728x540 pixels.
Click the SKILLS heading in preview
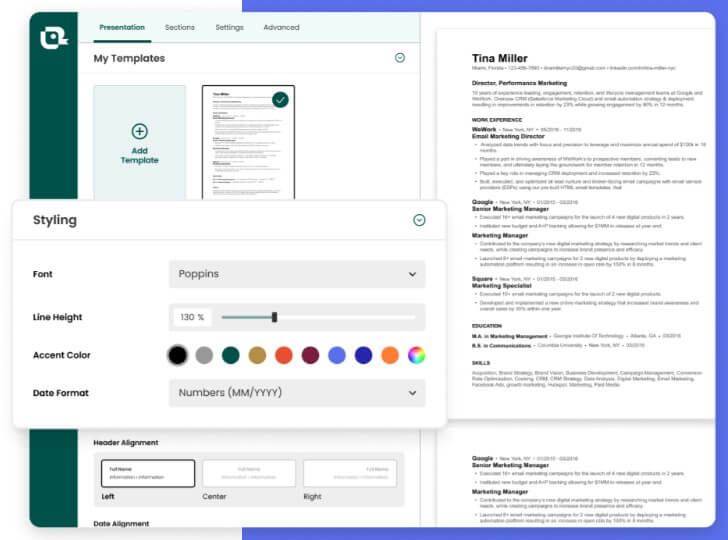(x=481, y=363)
